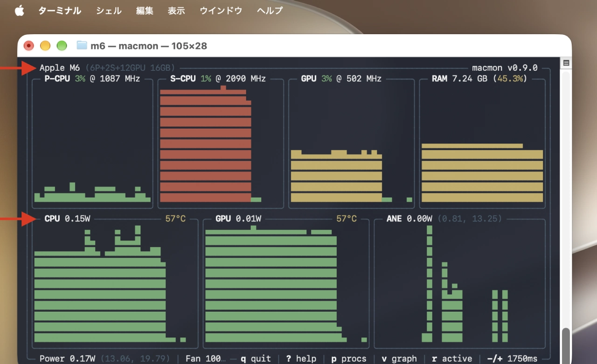Viewport: 597px width, 364px height.
Task: Click the P-CPU panel header label
Action: (57, 79)
